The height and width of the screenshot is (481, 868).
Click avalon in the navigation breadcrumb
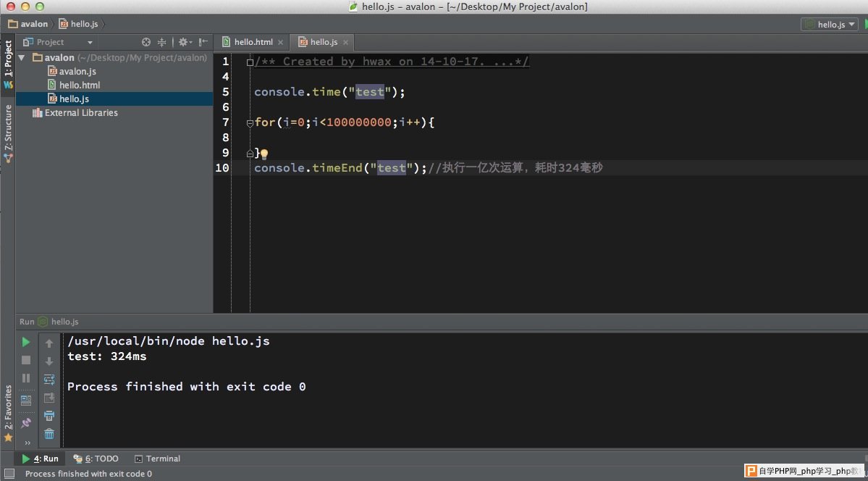pyautogui.click(x=28, y=24)
